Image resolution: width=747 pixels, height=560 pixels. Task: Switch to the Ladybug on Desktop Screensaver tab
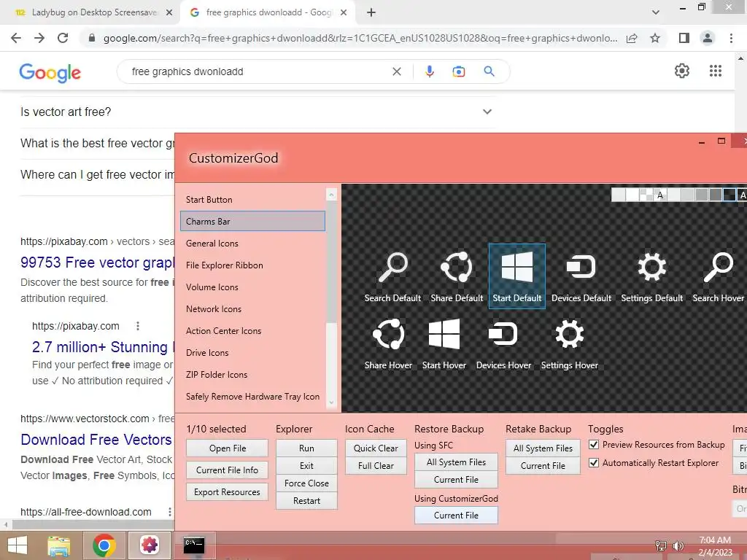point(93,12)
